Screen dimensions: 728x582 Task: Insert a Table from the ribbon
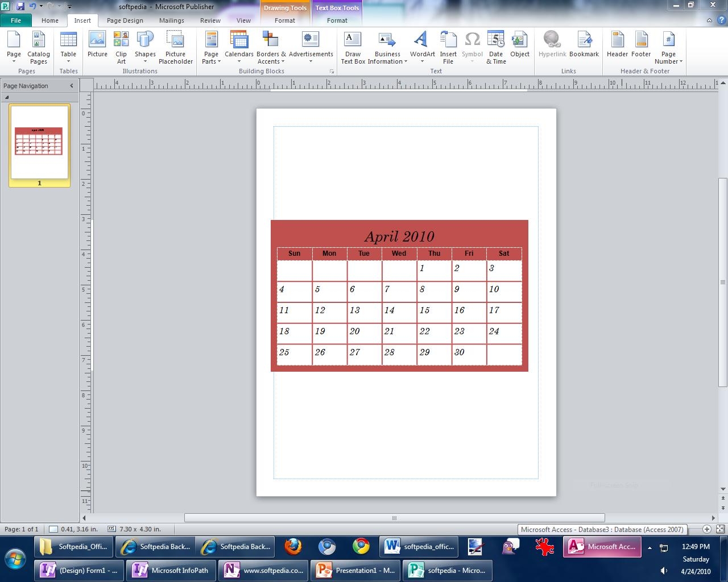click(x=68, y=48)
